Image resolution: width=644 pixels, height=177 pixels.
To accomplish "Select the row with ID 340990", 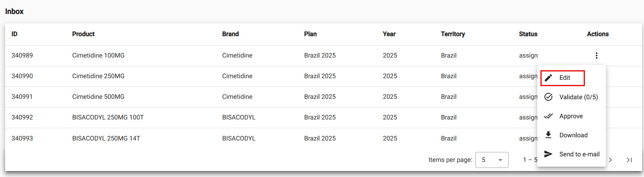I will pos(22,76).
